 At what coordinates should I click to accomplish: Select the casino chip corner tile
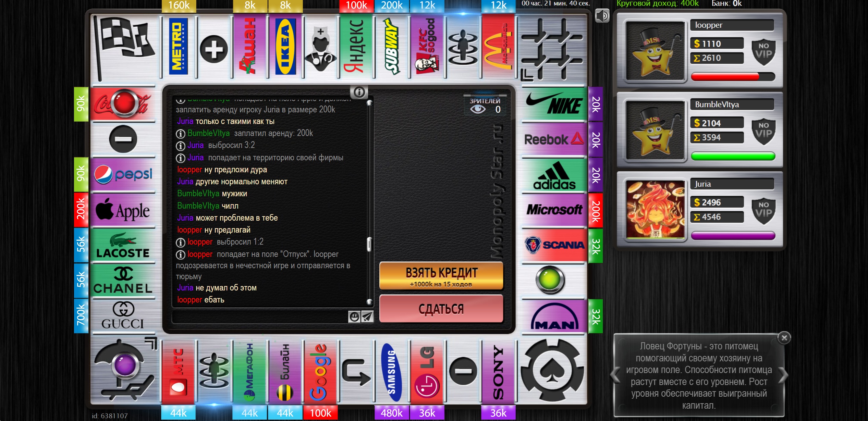tap(552, 371)
